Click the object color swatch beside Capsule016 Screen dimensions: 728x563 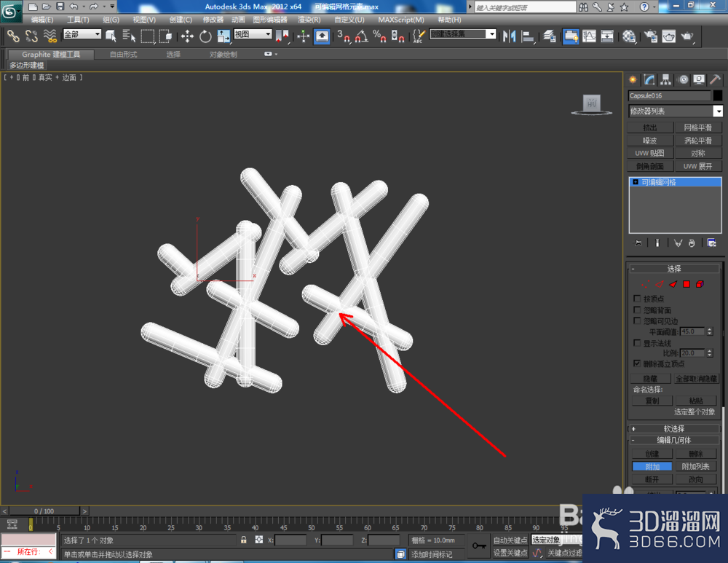pos(718,95)
